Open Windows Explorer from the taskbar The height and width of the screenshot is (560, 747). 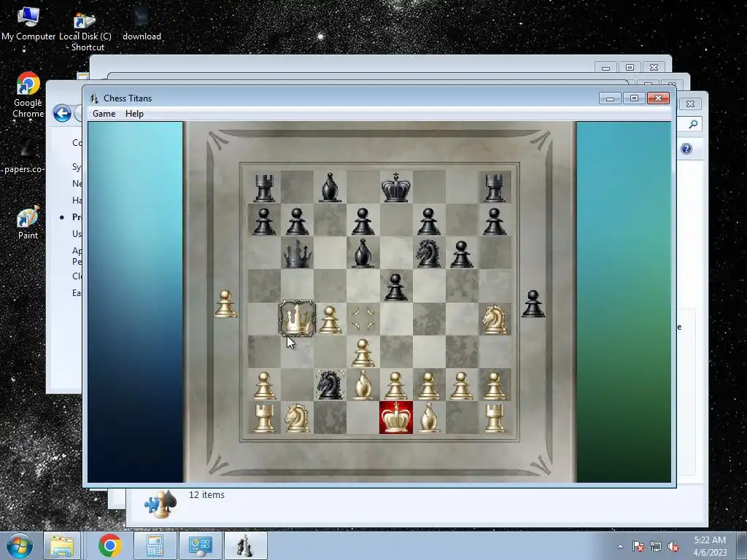click(62, 545)
